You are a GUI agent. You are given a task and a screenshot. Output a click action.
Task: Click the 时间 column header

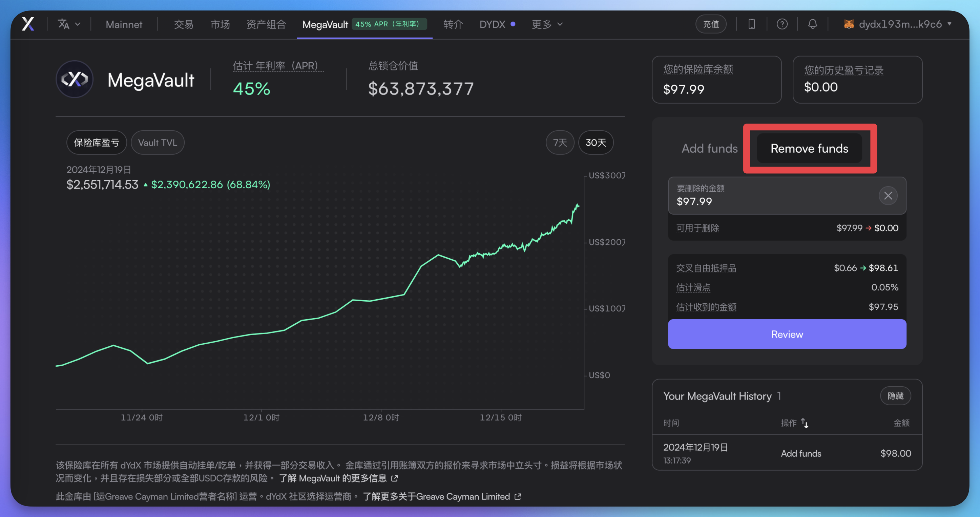(x=671, y=423)
